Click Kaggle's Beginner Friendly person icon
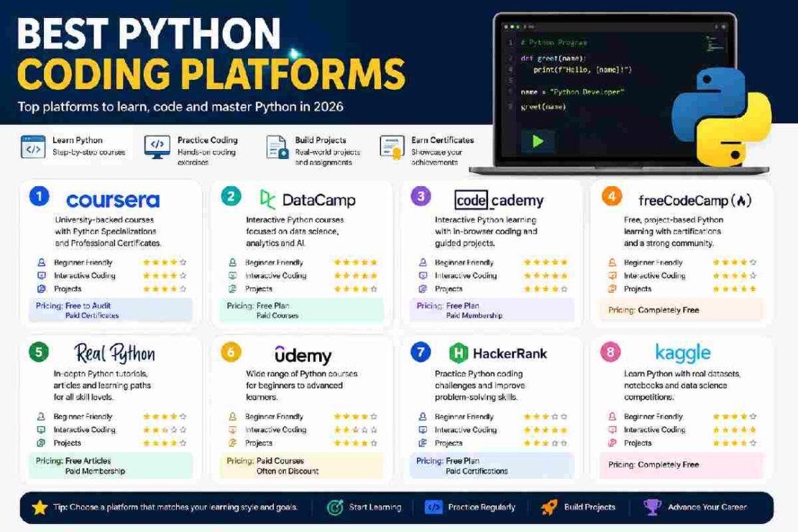The height and width of the screenshot is (532, 798). click(x=613, y=416)
